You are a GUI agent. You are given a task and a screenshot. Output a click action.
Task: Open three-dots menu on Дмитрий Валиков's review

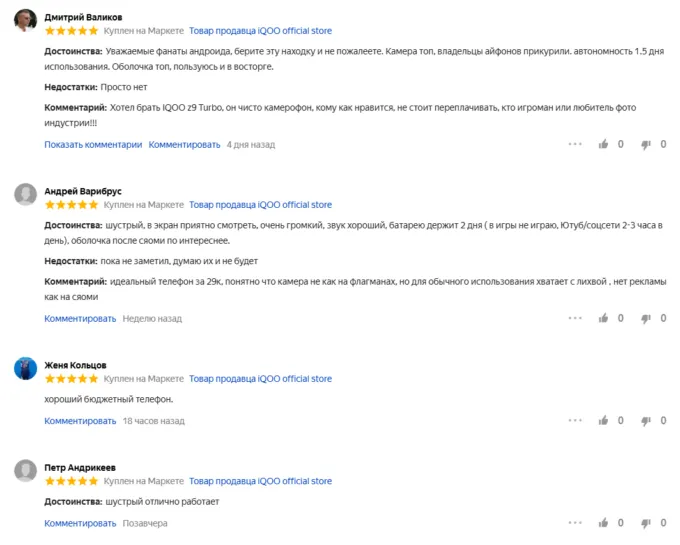click(575, 144)
